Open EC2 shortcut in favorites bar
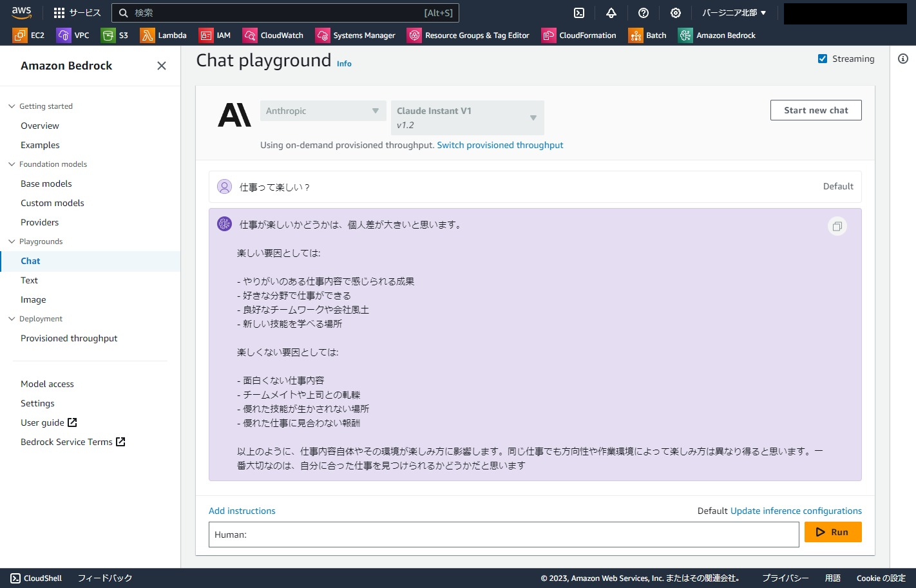The width and height of the screenshot is (916, 588). (29, 35)
